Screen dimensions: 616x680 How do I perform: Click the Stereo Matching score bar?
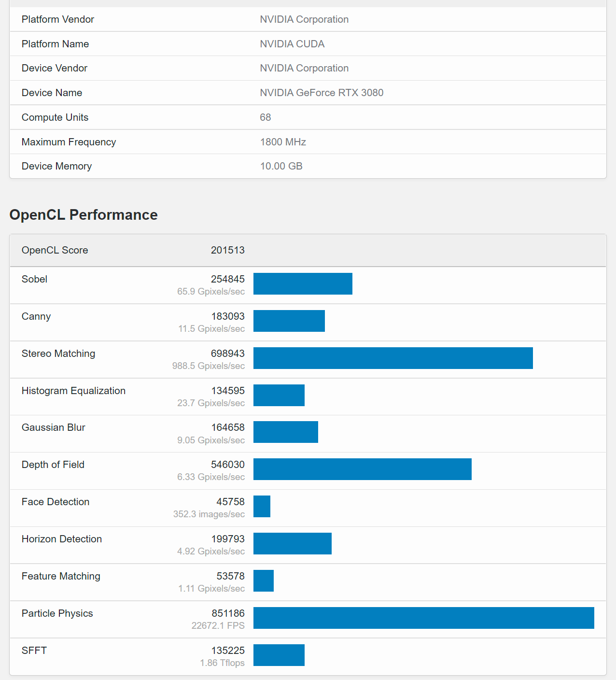[393, 358]
